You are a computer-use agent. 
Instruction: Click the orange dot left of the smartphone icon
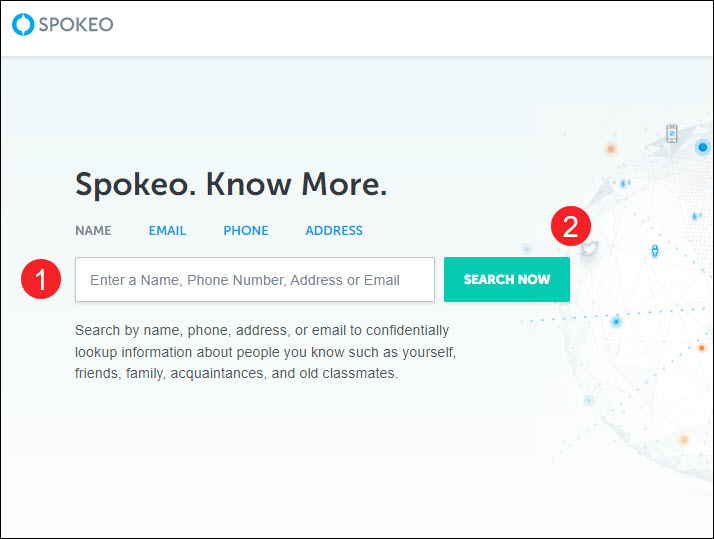(611, 148)
